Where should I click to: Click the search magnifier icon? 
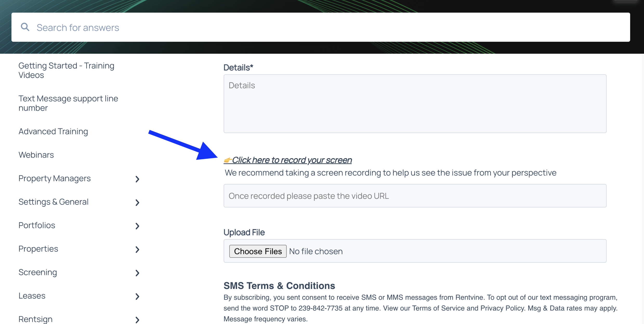point(25,27)
